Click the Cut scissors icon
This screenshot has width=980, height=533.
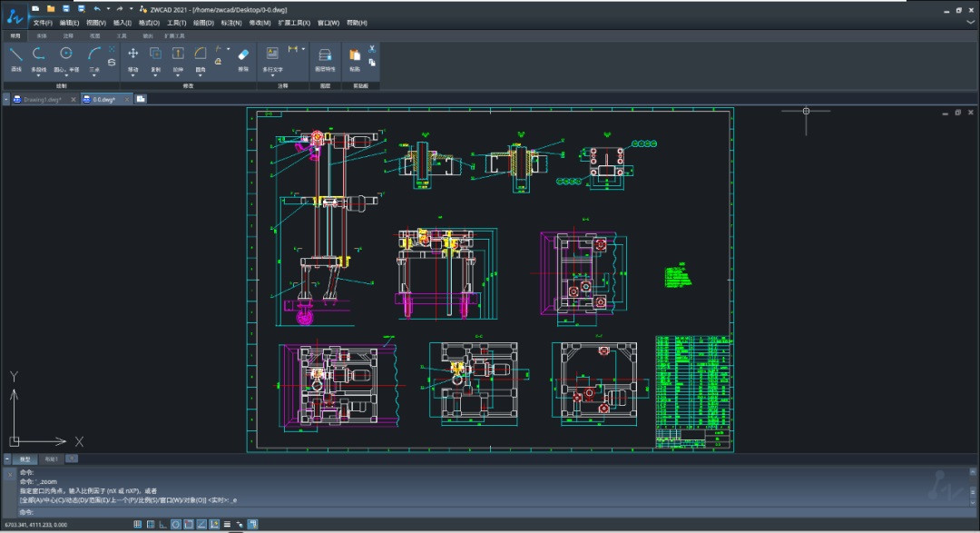click(x=372, y=49)
